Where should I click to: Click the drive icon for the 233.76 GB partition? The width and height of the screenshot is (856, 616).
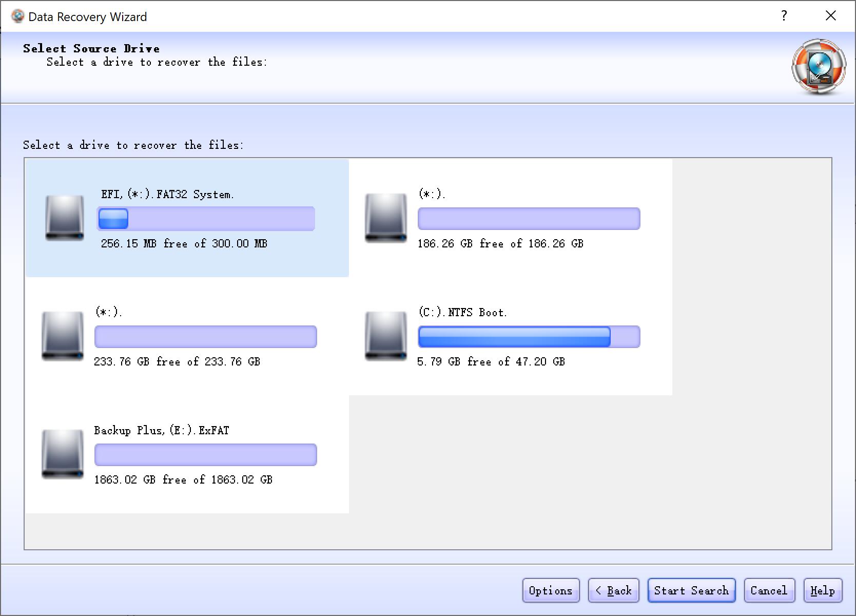click(x=62, y=336)
